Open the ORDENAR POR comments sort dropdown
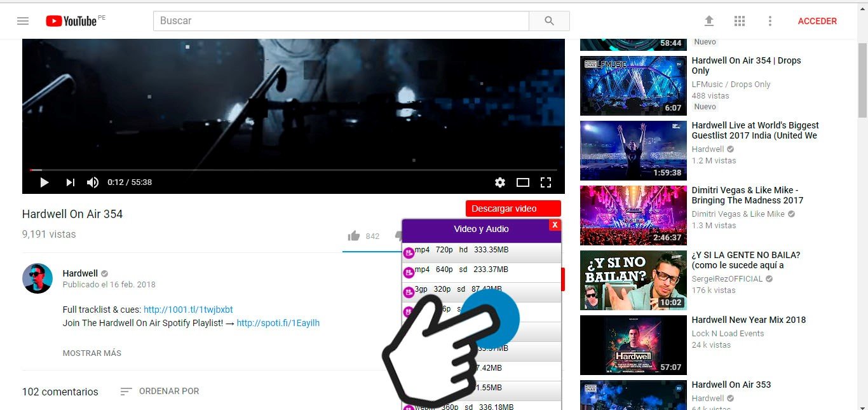Viewport: 868px width, 410px height. (160, 392)
